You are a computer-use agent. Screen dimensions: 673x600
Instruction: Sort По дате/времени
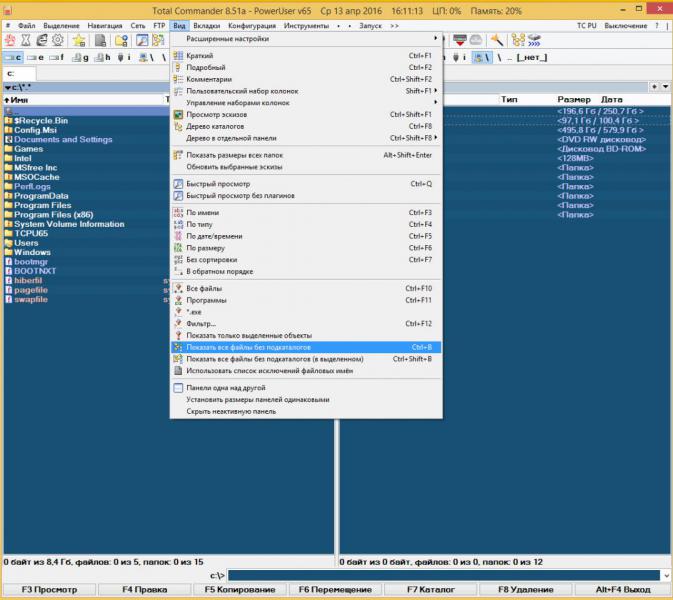(306, 236)
